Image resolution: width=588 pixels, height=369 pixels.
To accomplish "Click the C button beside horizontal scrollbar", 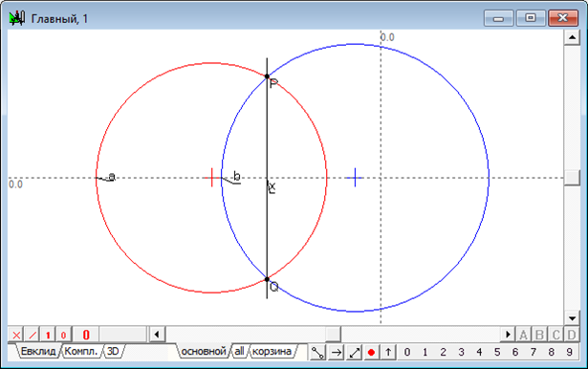I will coord(555,335).
